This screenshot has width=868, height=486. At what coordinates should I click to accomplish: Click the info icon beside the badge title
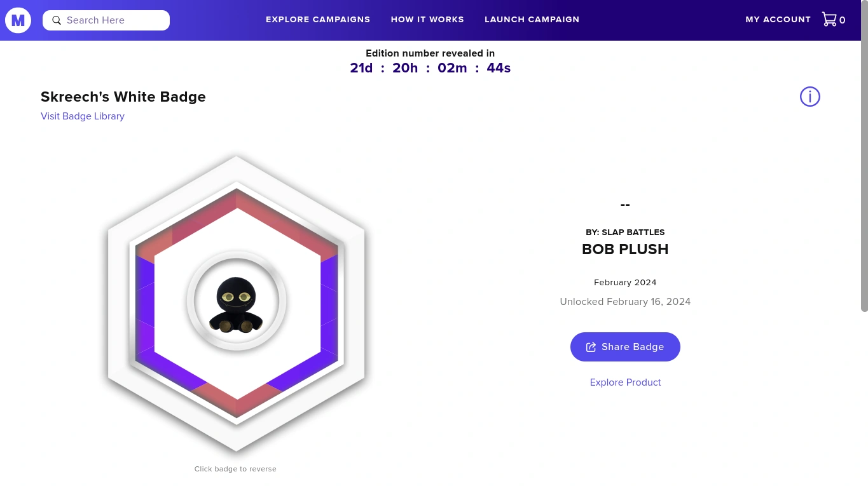click(809, 96)
